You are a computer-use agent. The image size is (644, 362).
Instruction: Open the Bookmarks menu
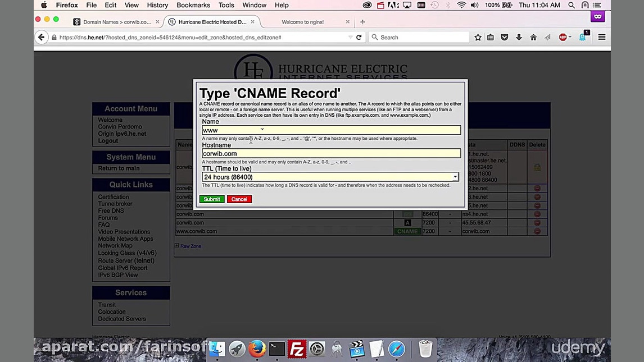[x=193, y=5]
